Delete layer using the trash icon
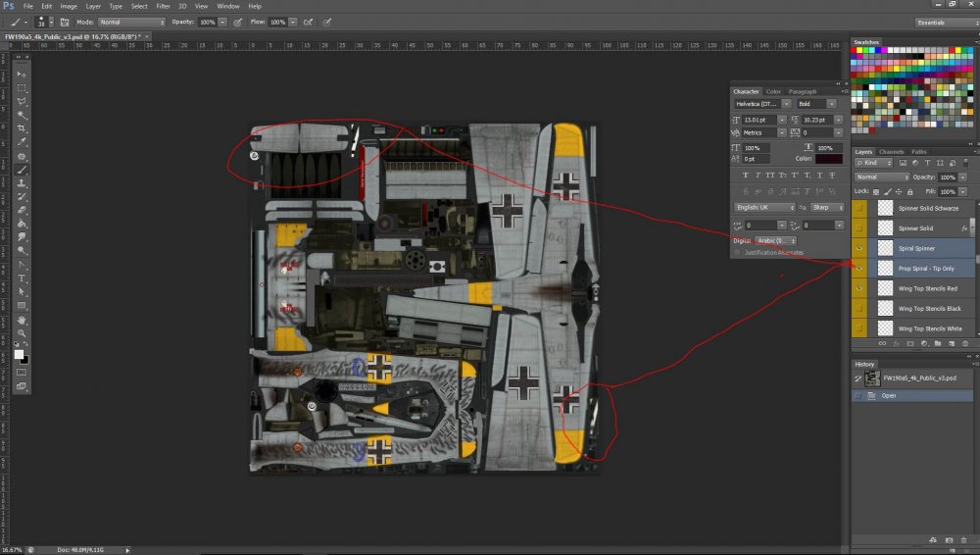The width and height of the screenshot is (980, 555). [964, 343]
